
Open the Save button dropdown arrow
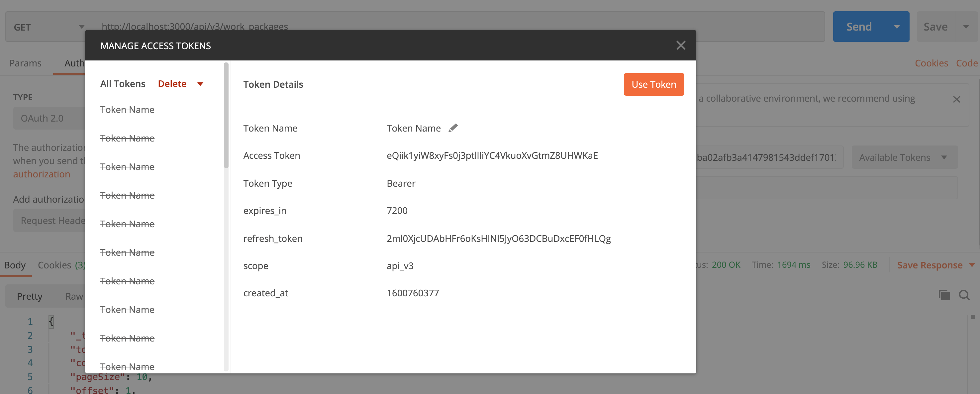(967, 27)
